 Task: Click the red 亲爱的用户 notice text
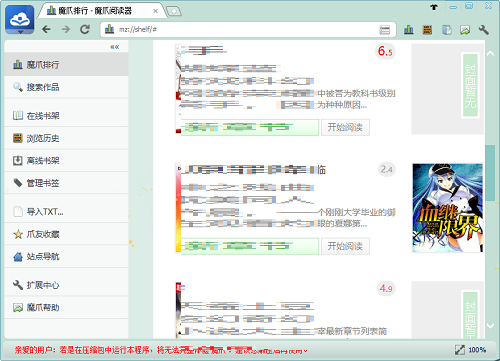tap(161, 350)
